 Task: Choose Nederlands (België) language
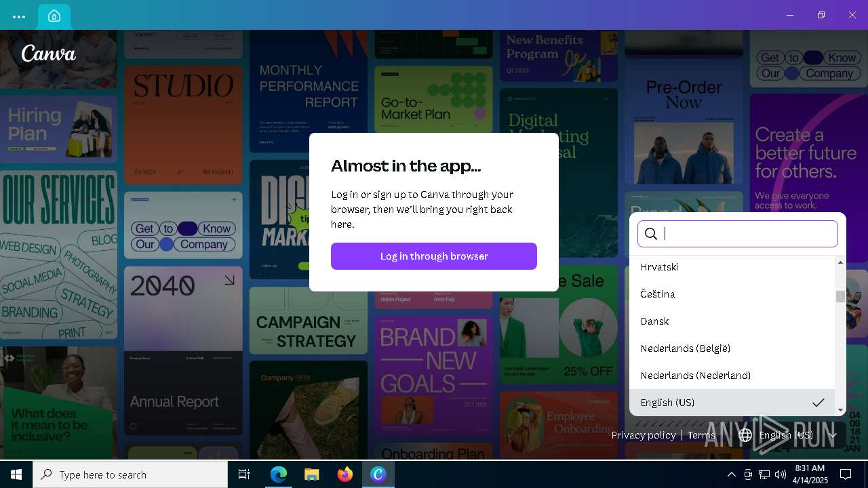732,348
